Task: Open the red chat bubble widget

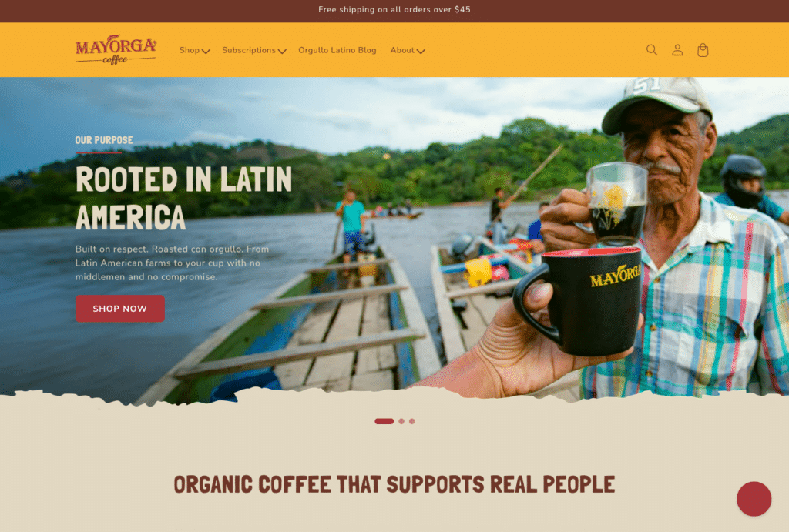Action: pos(754,499)
